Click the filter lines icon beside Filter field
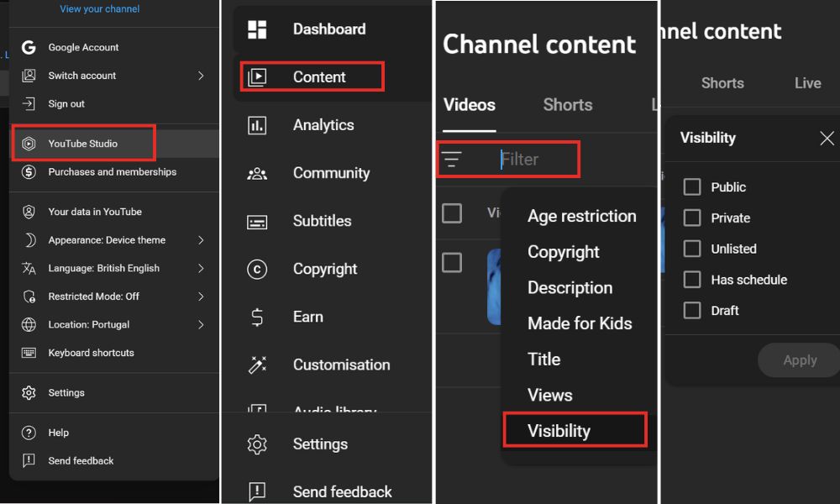Viewport: 840px width, 504px height. coord(452,159)
